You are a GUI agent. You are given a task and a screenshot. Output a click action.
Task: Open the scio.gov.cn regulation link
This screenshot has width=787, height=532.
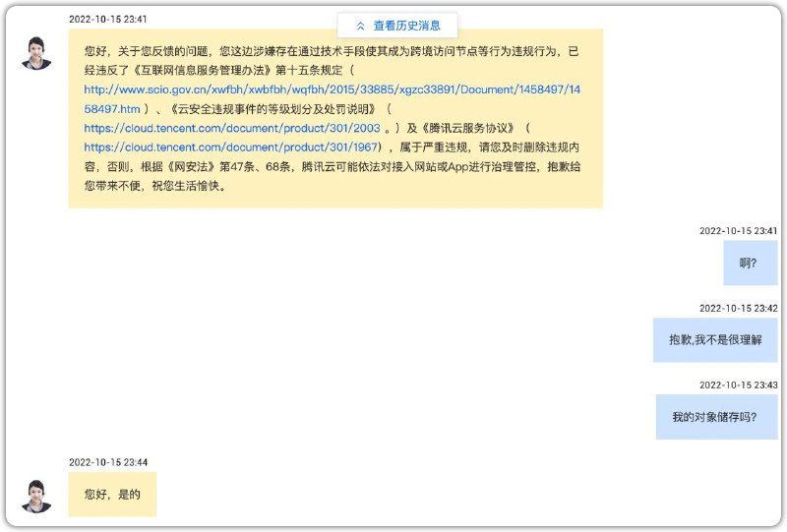[332, 99]
